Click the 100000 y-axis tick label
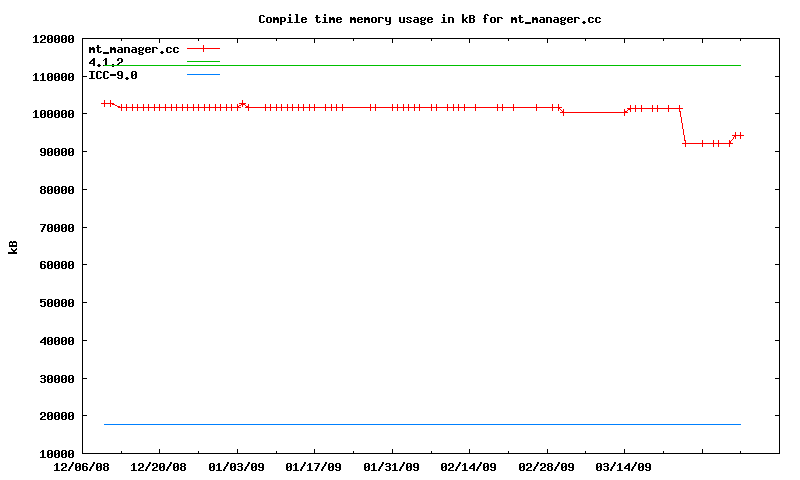The width and height of the screenshot is (800, 480). [55, 114]
